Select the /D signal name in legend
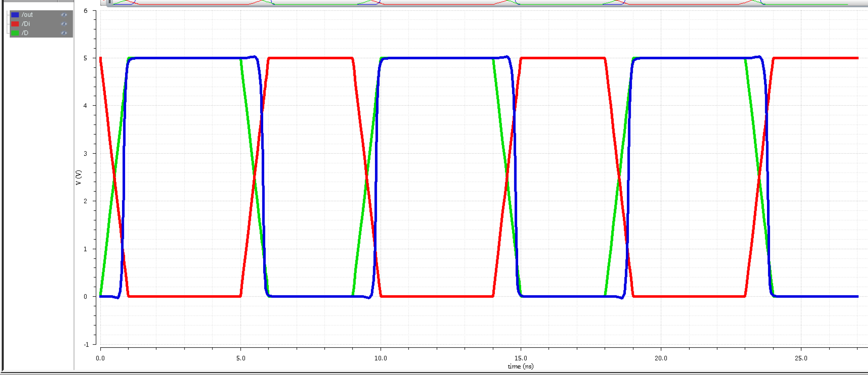 25,33
